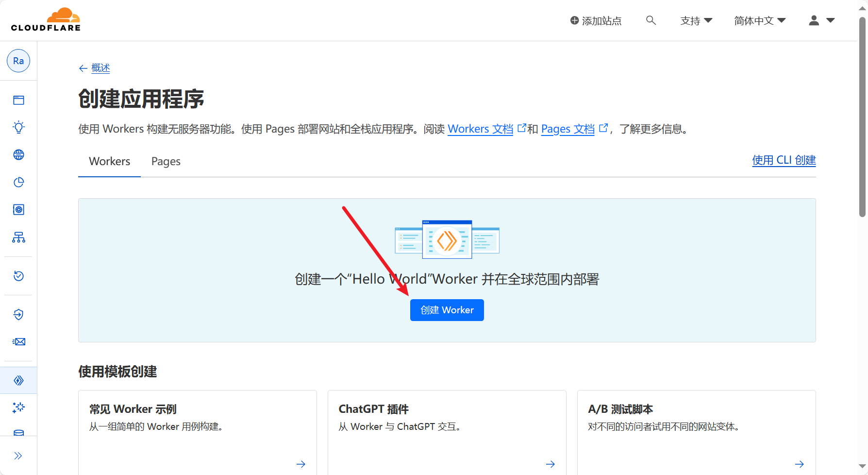Click the vertical page scrollbar

[862, 117]
